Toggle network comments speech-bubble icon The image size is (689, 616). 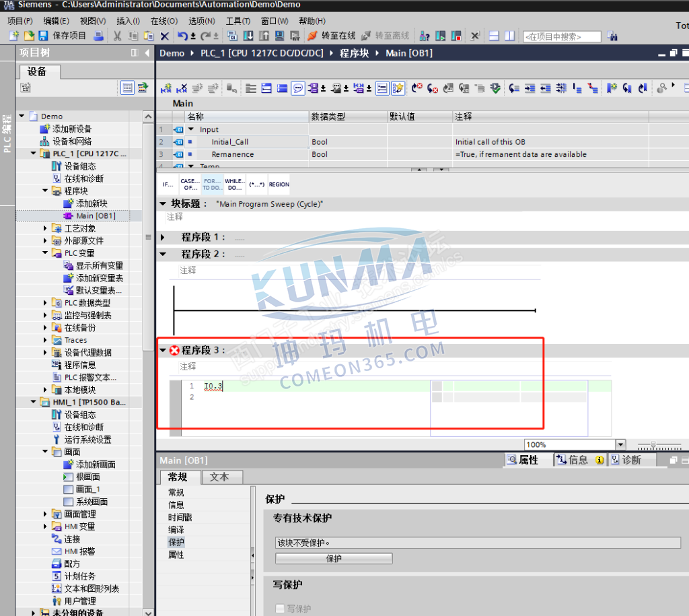click(x=298, y=88)
